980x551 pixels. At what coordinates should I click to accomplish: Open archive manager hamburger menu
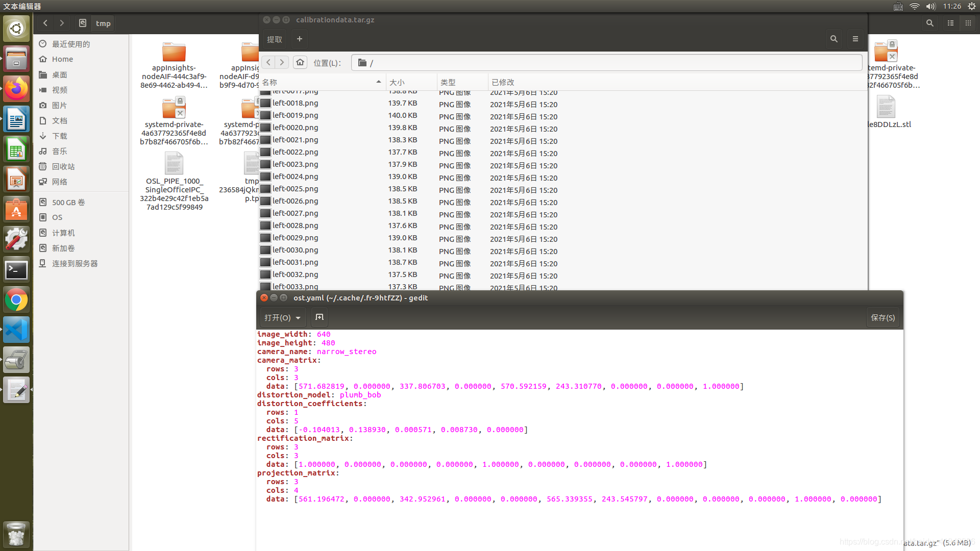click(x=855, y=39)
